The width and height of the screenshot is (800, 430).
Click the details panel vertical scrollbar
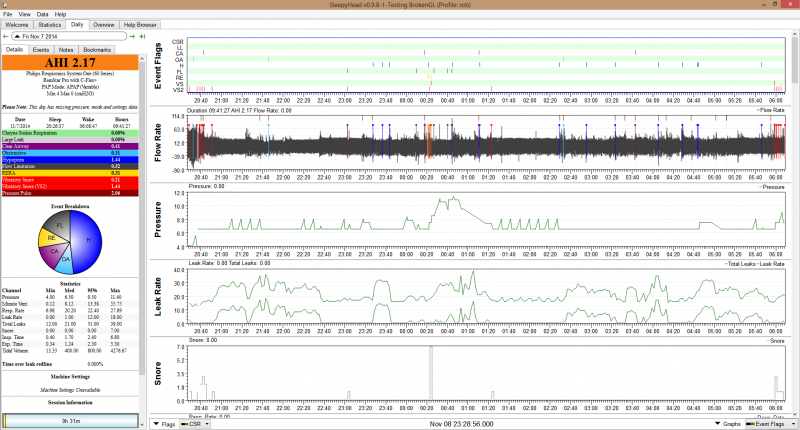(142, 219)
